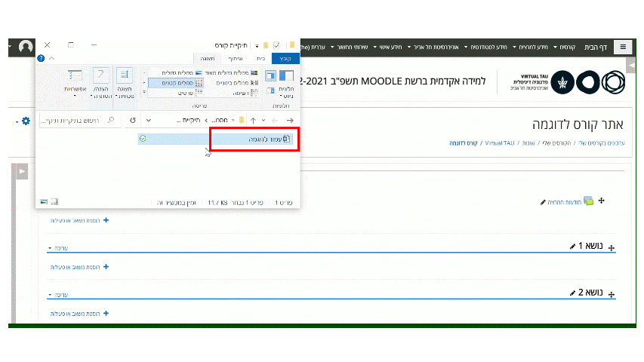This screenshot has height=362, width=644.
Task: Collapse the File Explorer ribbon
Action: [x=52, y=58]
